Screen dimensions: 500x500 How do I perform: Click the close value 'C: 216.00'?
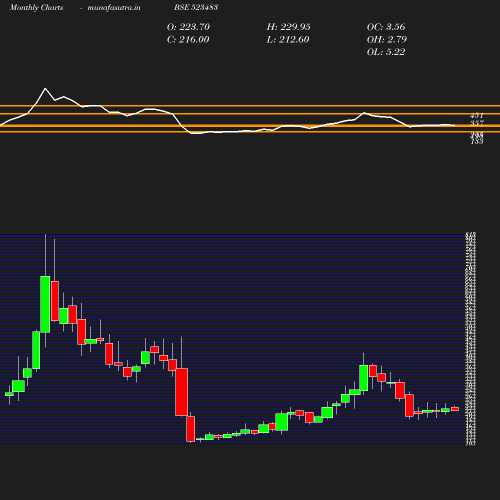pyautogui.click(x=188, y=39)
